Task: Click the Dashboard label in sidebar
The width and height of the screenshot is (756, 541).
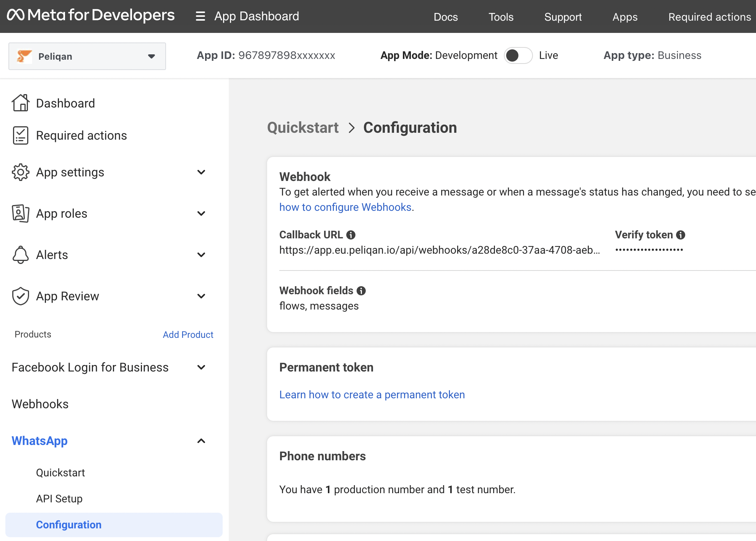Action: pyautogui.click(x=65, y=103)
